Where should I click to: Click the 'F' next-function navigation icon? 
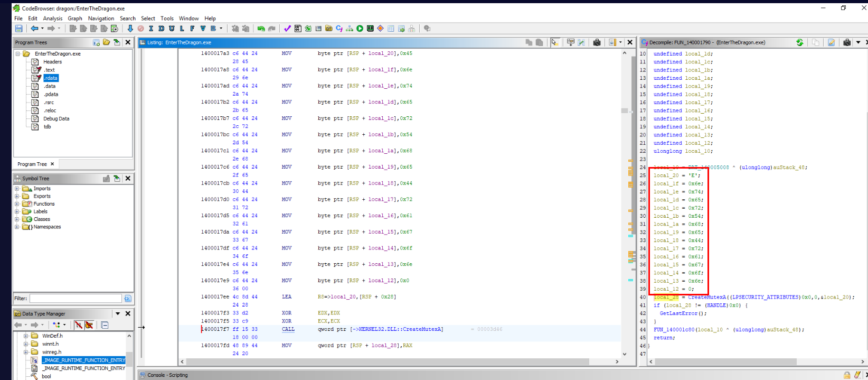[x=192, y=29]
